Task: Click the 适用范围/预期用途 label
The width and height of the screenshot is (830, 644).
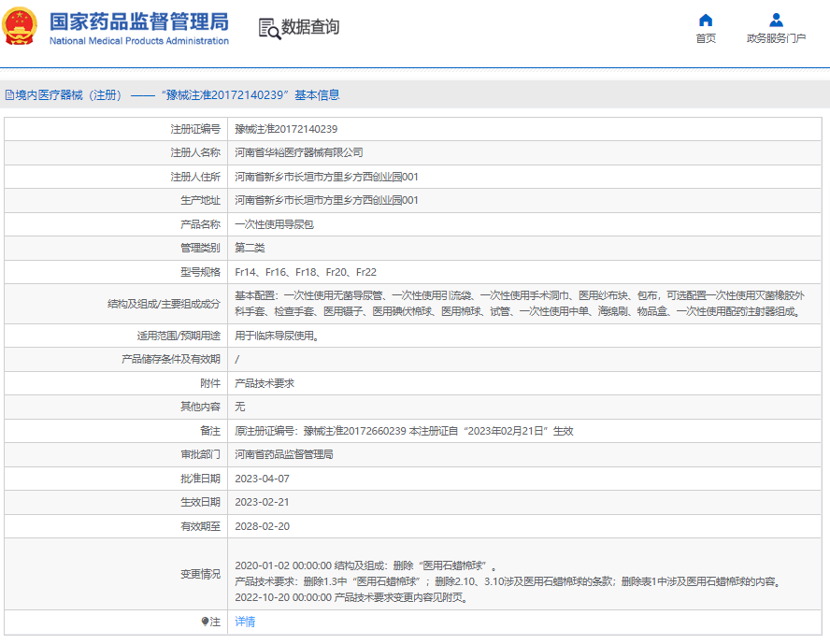Action: click(x=179, y=336)
